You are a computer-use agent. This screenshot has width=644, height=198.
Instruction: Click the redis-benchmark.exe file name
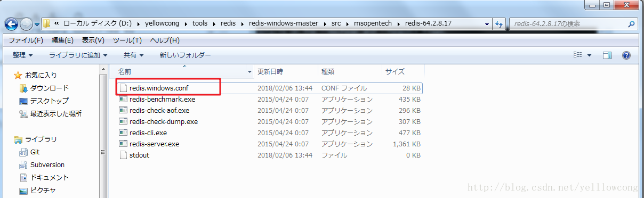[162, 99]
